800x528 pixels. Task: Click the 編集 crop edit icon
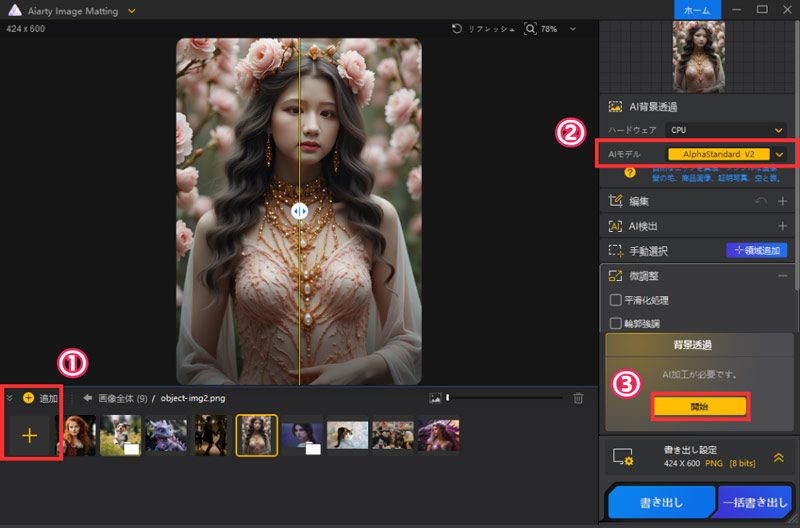pos(615,201)
